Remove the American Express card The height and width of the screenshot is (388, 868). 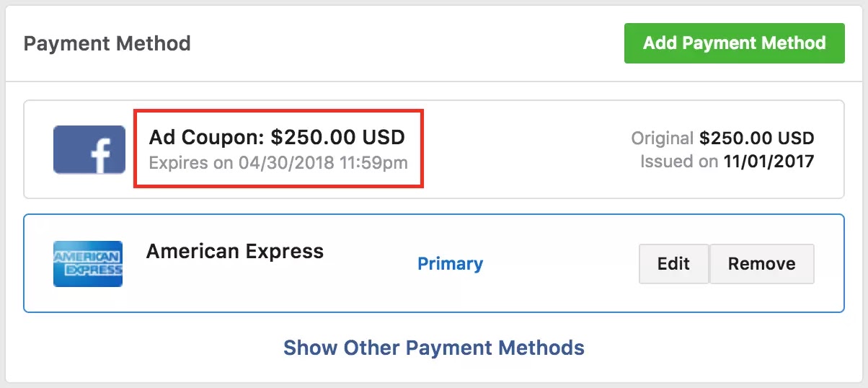point(761,264)
